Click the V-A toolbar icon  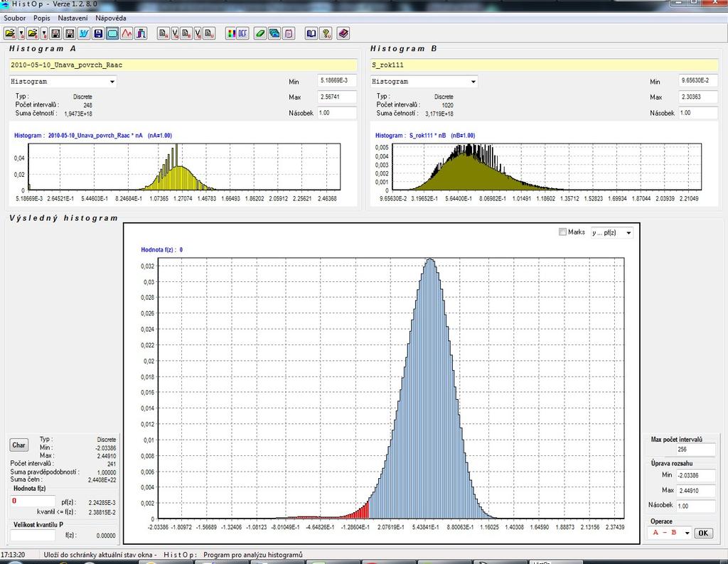(175, 33)
